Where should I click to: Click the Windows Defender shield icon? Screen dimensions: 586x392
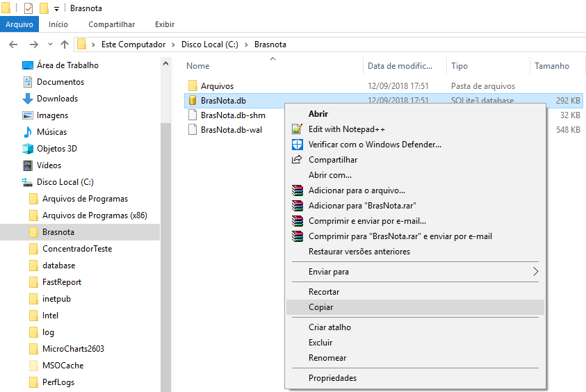coord(297,145)
